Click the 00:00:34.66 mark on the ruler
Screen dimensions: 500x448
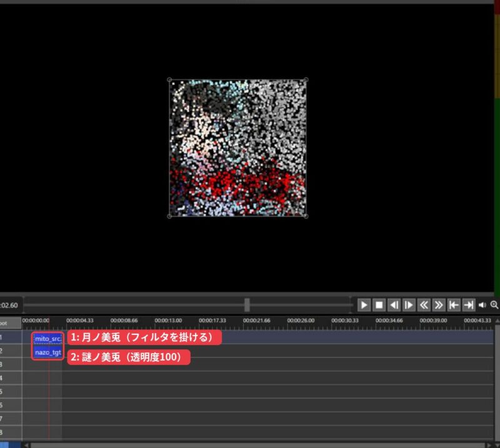click(389, 321)
